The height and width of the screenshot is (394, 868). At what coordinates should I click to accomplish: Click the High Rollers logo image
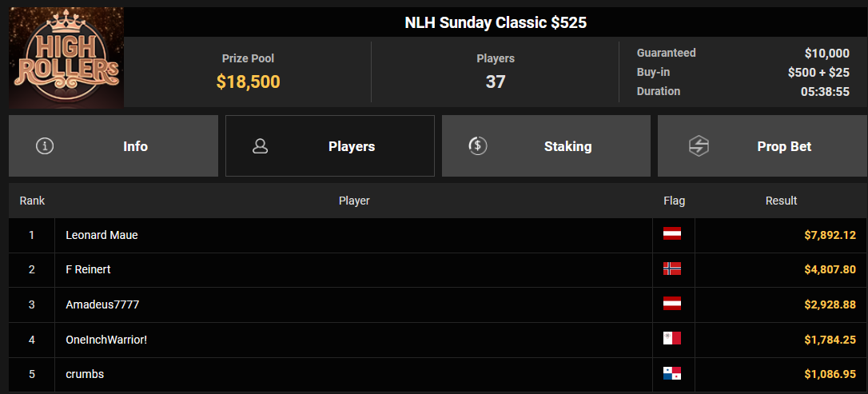pyautogui.click(x=66, y=57)
